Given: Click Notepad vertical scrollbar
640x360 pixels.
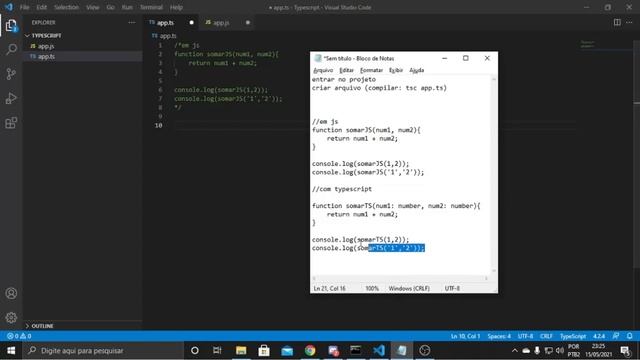Looking at the screenshot, I should click(494, 175).
